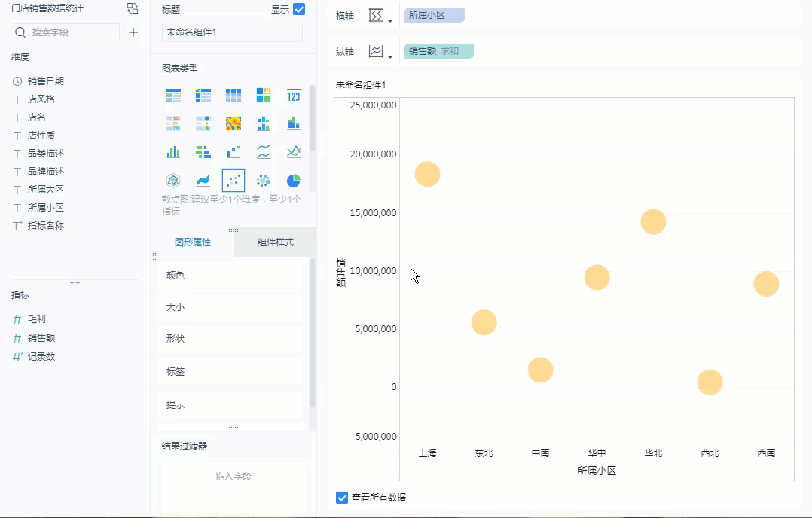Select the waterfall chart icon
Image resolution: width=812 pixels, height=518 pixels.
pyautogui.click(x=233, y=151)
